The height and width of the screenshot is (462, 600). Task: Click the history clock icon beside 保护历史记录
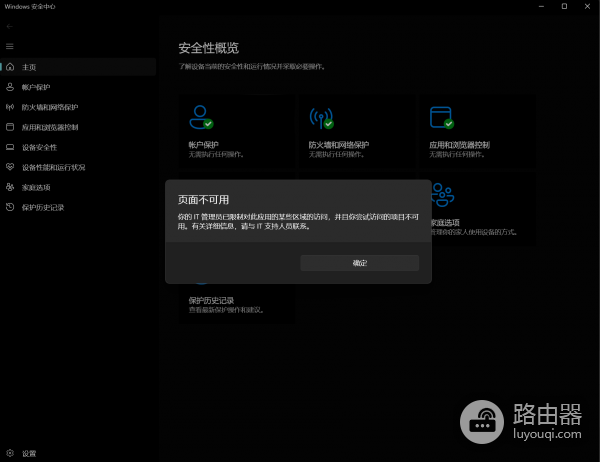point(10,207)
